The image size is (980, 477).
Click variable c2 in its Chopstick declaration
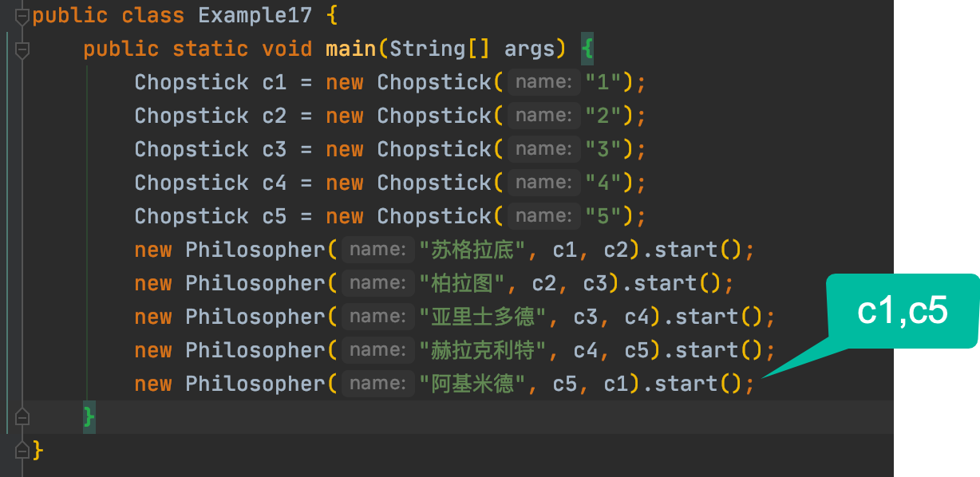(x=275, y=116)
